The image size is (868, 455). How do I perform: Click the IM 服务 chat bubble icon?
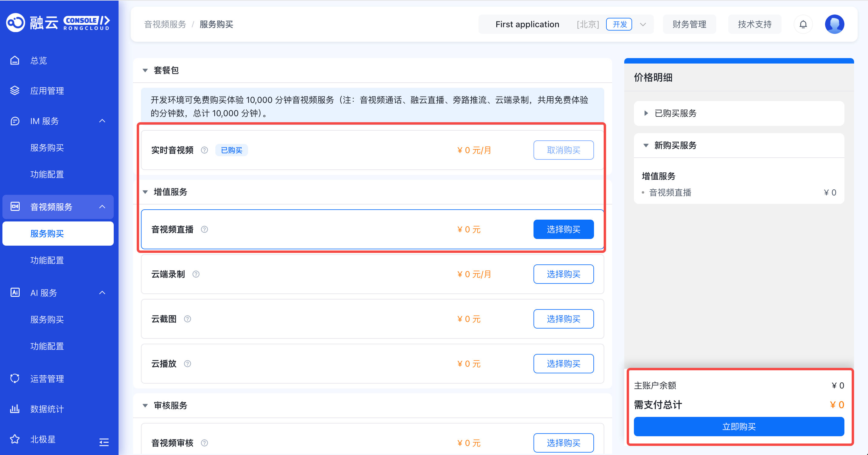(15, 121)
